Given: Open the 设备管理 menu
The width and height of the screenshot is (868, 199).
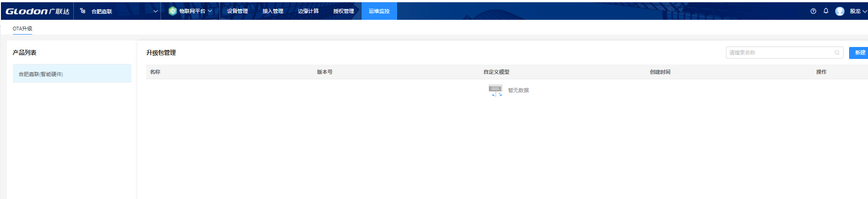Looking at the screenshot, I should coord(237,11).
